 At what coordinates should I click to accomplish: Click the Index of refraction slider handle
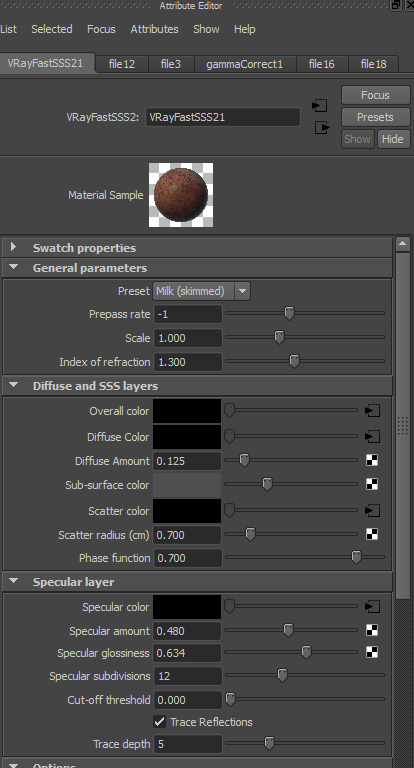pos(294,361)
